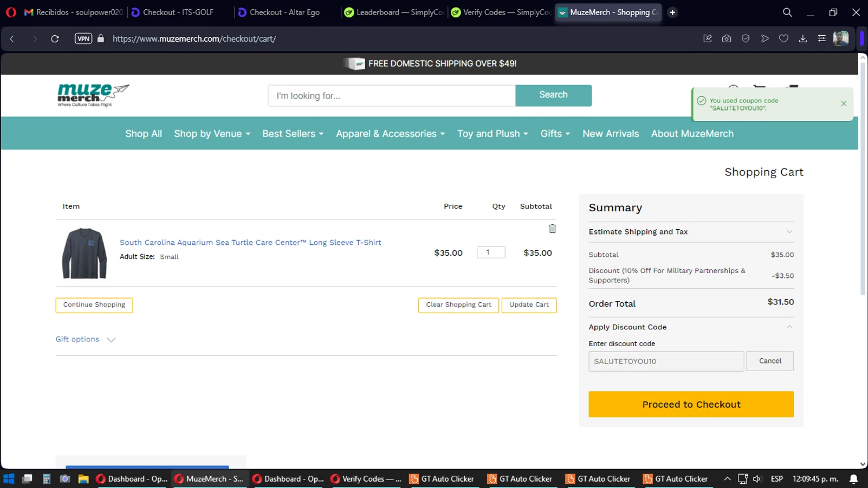
Task: Dismiss the coupon code notification
Action: 844,104
